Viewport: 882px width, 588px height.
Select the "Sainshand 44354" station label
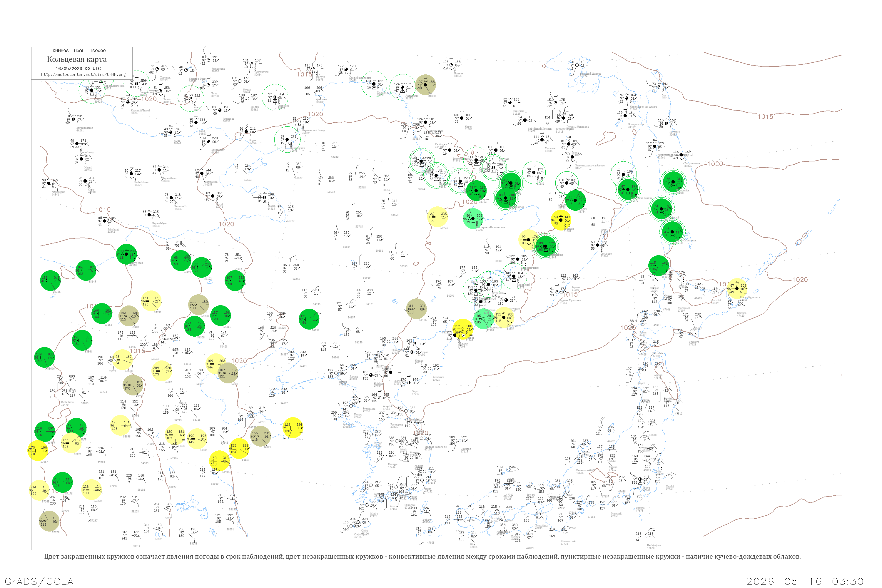[x=113, y=231]
